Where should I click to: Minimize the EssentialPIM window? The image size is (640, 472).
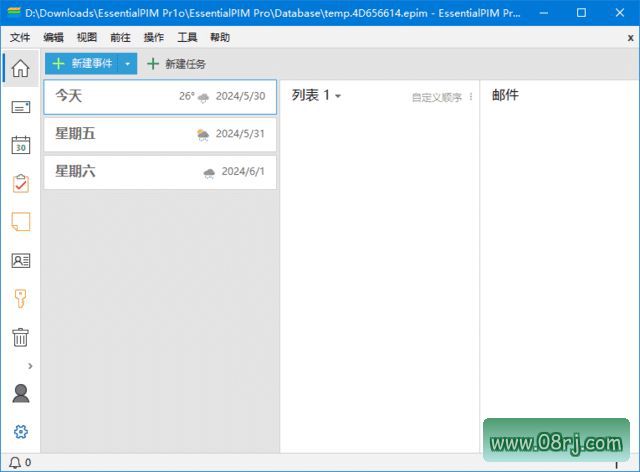[543, 13]
